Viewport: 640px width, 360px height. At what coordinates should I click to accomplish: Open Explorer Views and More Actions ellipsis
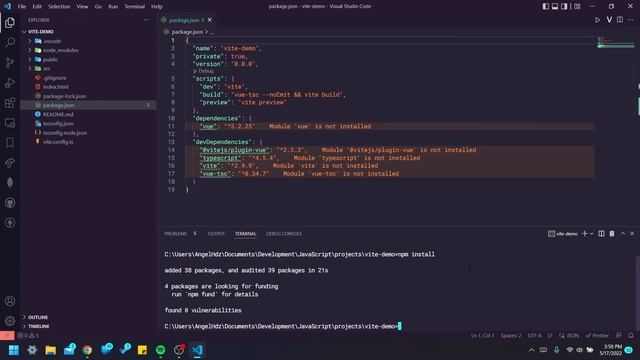147,20
